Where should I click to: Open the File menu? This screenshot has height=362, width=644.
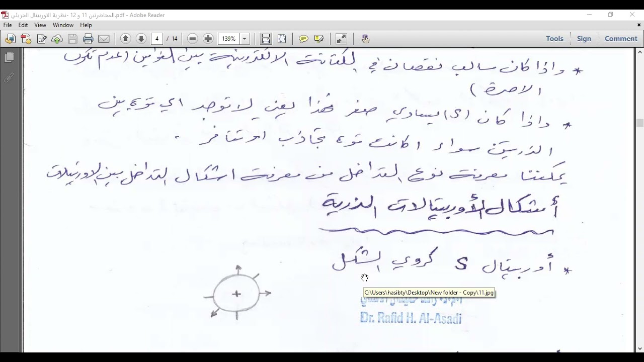8,25
